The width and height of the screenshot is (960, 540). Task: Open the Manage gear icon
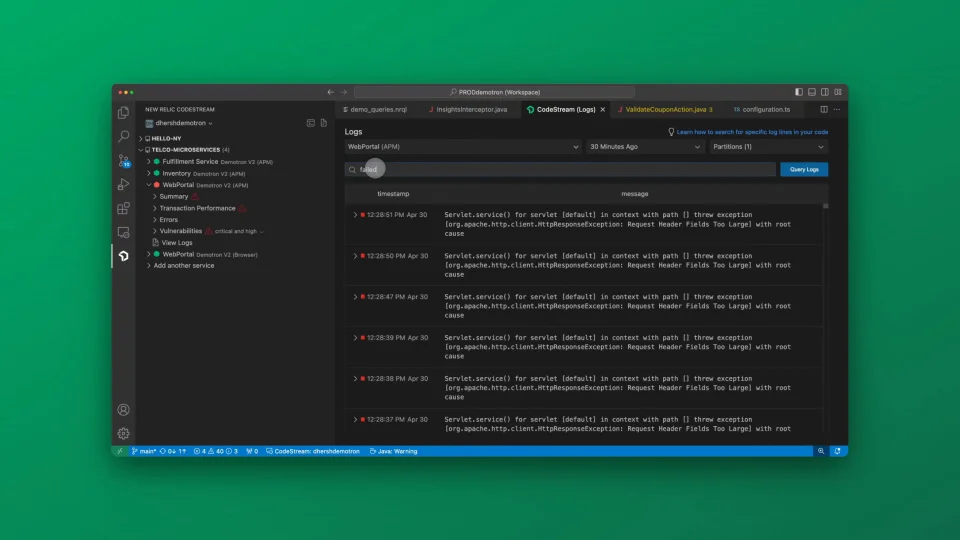pos(123,433)
